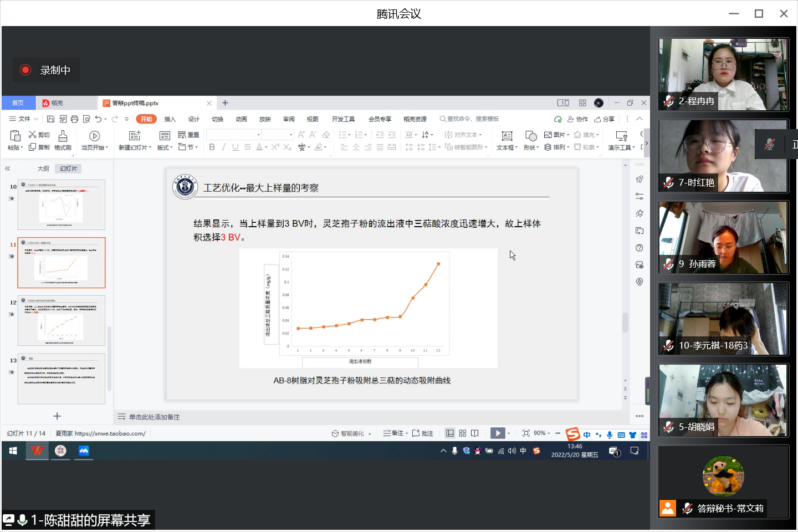Toggle Bold formatting
Viewport: 798px width, 532px height.
coord(212,147)
